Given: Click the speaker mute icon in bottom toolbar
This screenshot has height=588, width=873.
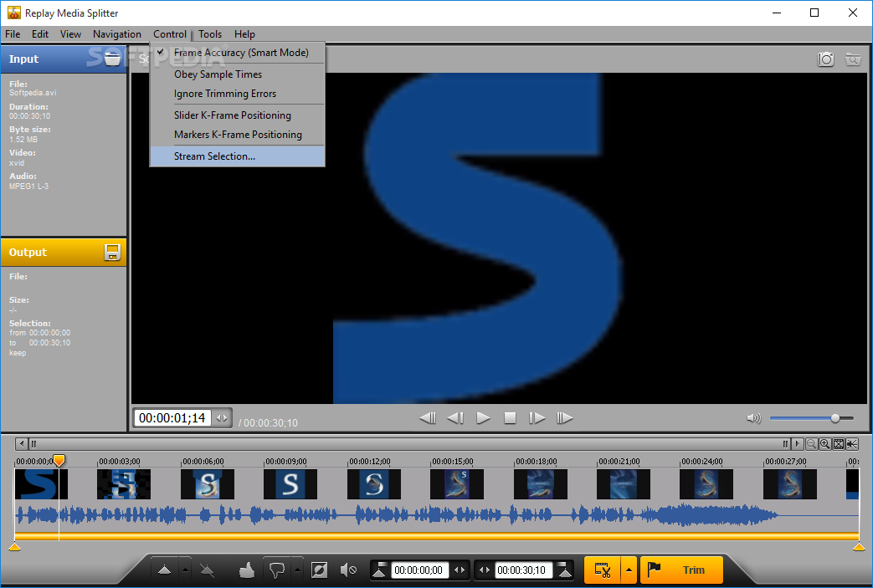Looking at the screenshot, I should coord(348,570).
